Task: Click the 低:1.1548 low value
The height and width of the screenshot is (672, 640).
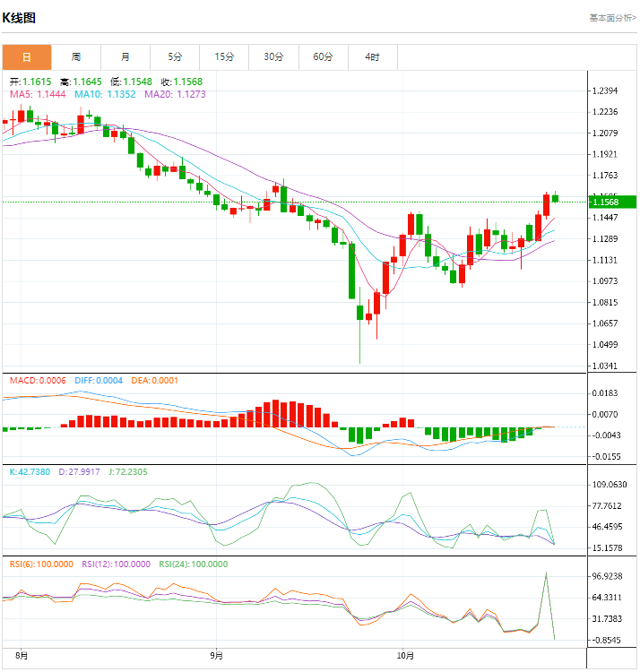Action: click(131, 82)
